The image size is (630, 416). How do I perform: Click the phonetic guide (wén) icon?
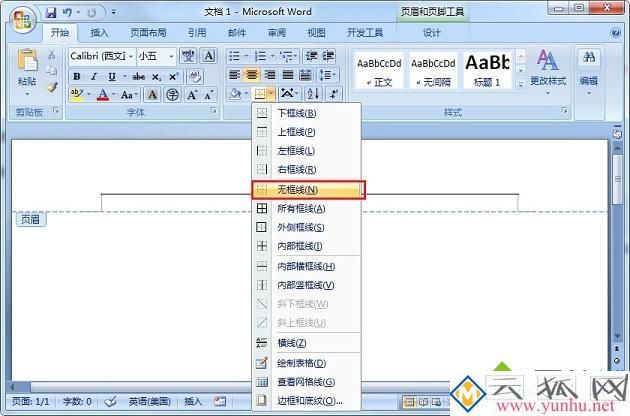click(x=188, y=55)
